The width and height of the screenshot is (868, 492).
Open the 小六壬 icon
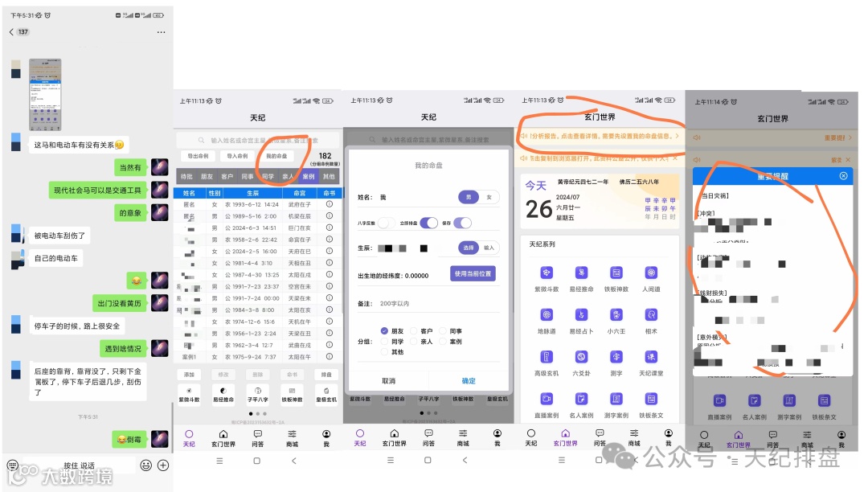pos(616,315)
